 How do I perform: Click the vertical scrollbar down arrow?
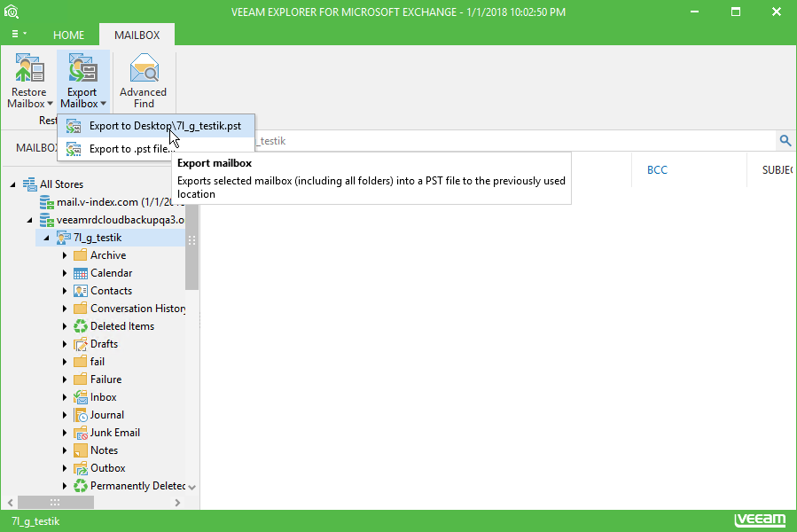(191, 488)
